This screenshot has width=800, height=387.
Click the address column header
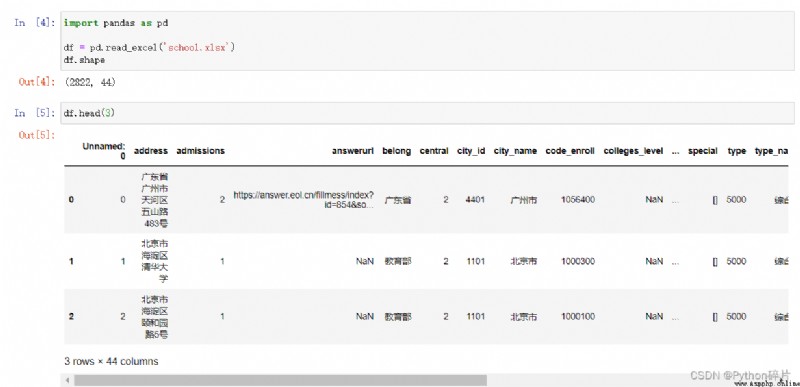coord(151,151)
